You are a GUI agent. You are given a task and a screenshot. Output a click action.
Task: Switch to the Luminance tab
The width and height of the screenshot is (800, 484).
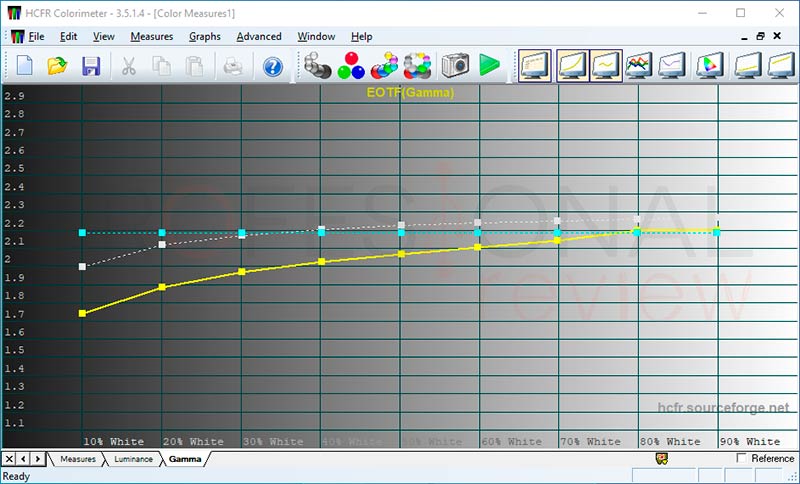click(133, 459)
